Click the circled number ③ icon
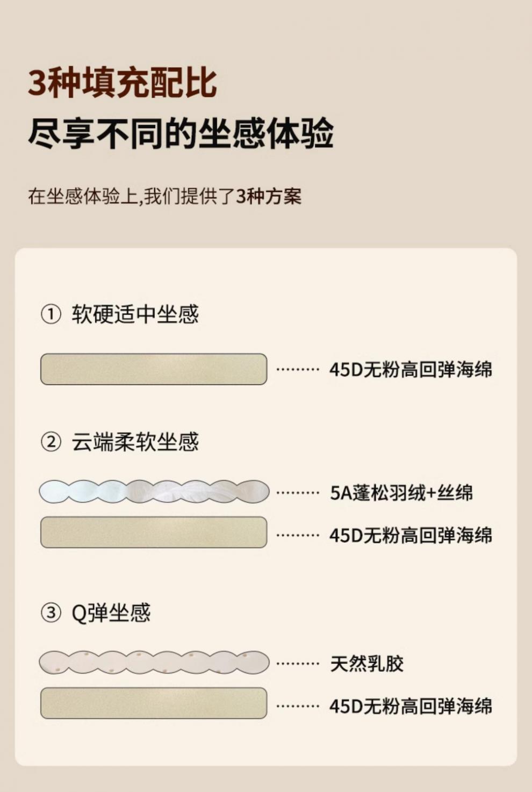 click(x=51, y=613)
